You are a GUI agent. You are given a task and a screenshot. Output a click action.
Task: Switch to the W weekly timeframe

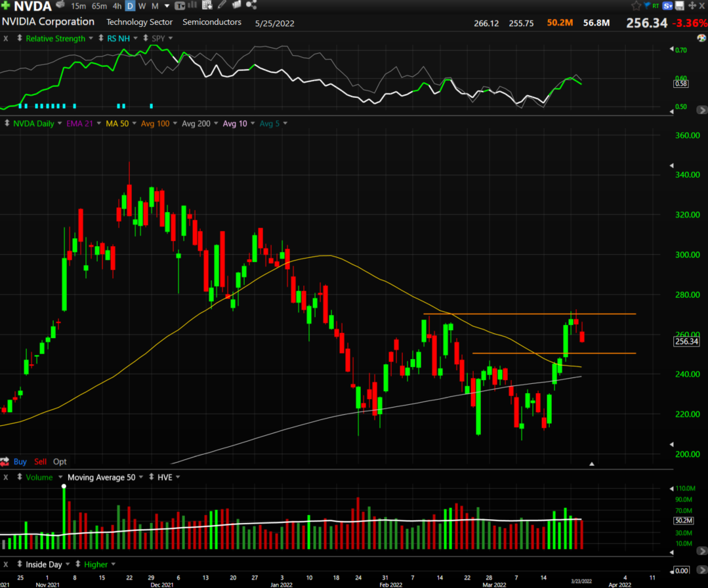coord(142,7)
